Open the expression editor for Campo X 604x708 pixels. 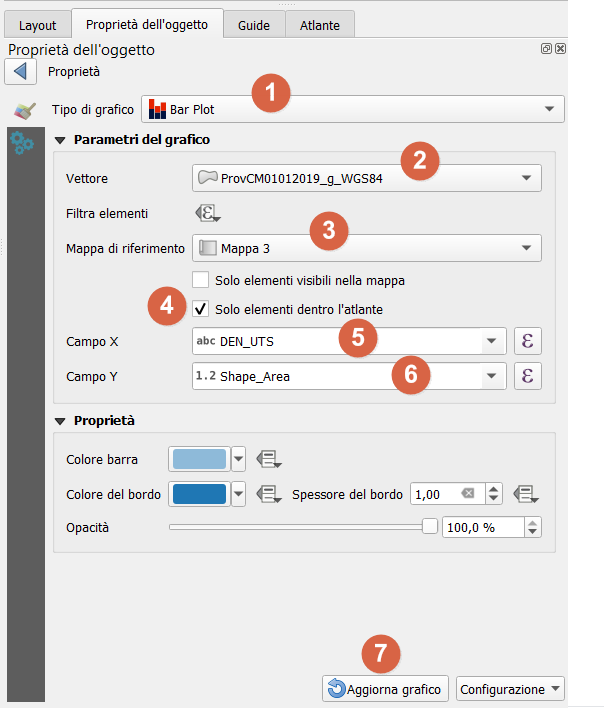[527, 341]
